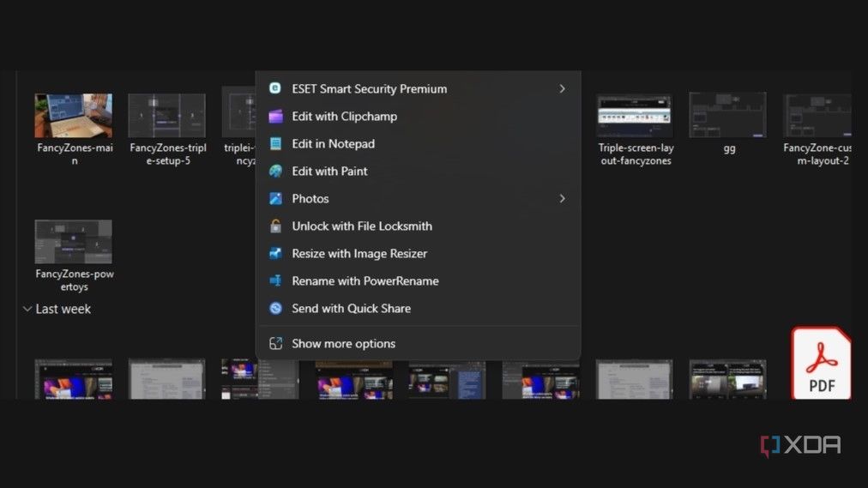Choose Unlock with File Locksmith

coord(418,226)
